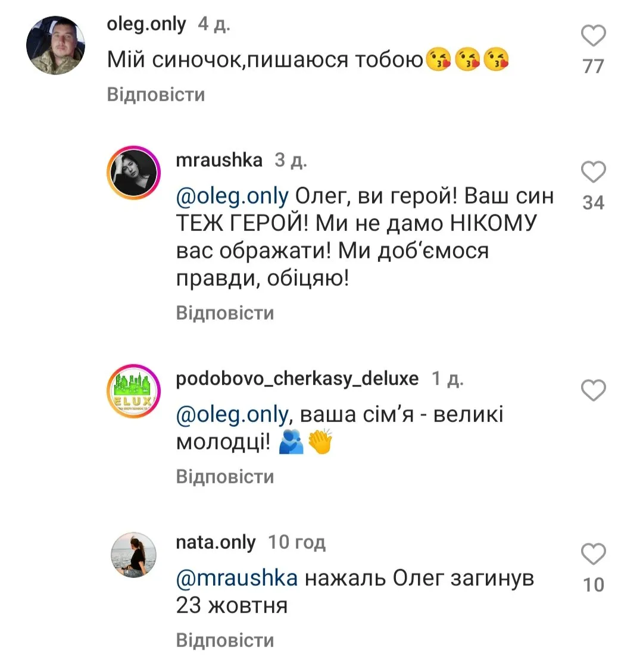Like podobovo_cherkasy_deluxe's comment heart

pos(593,390)
